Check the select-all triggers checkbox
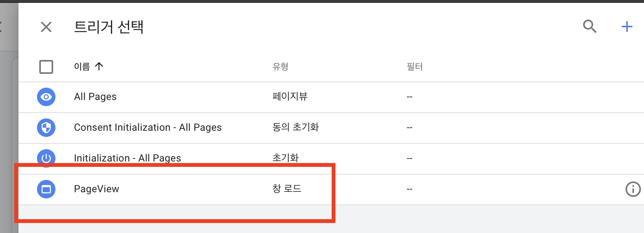The height and width of the screenshot is (233, 644). coord(46,67)
